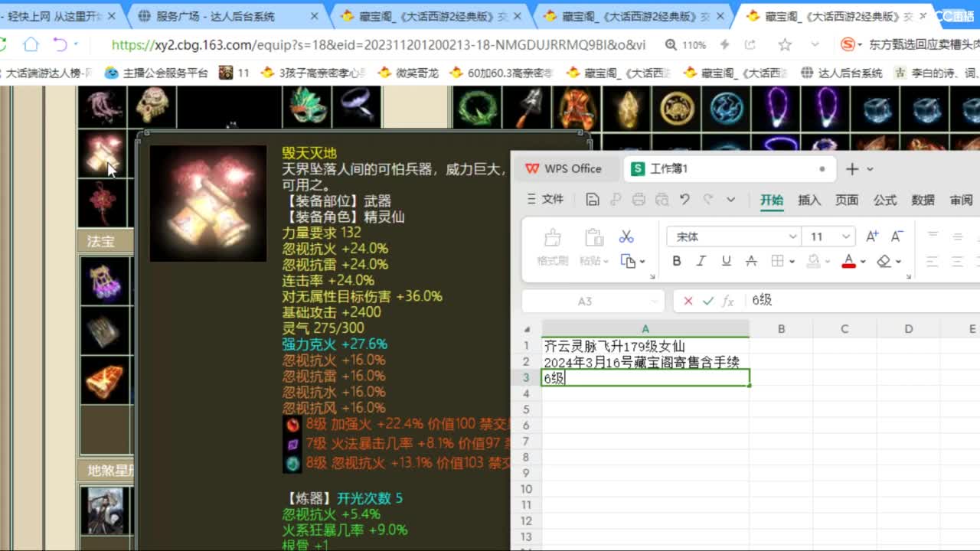Open bookmark 微笑哥龙
The image size is (980, 551).
408,73
